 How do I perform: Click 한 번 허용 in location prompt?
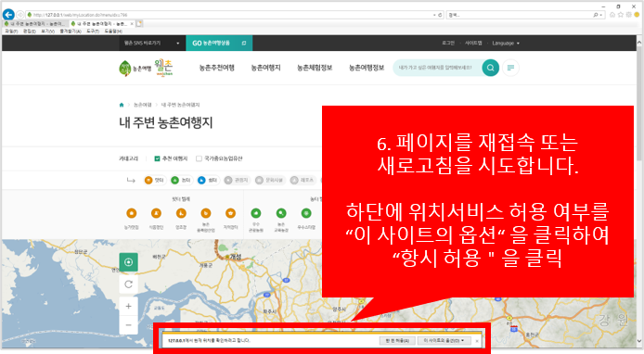(397, 340)
